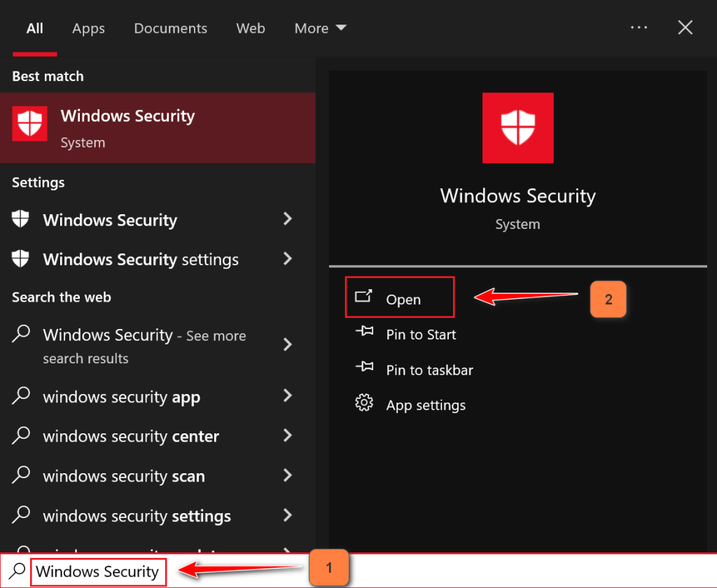Select the 'windows security scan' web suggestion
The image size is (717, 588).
click(x=124, y=476)
